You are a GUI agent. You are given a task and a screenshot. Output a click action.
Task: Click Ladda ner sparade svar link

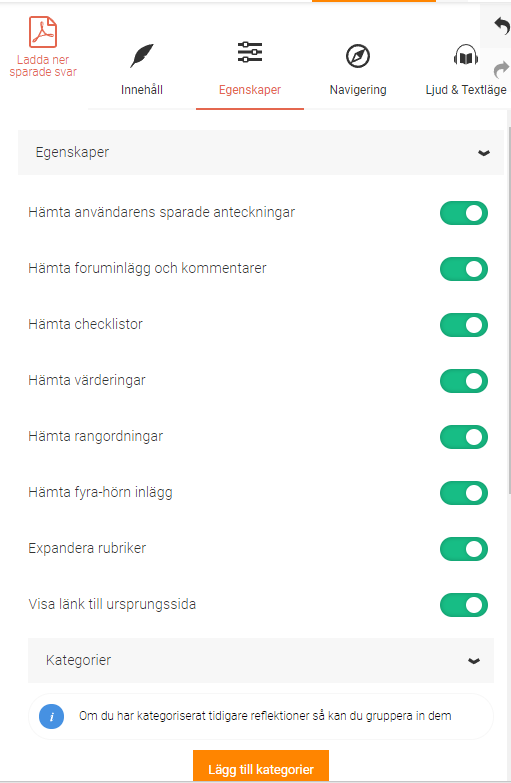point(43,66)
